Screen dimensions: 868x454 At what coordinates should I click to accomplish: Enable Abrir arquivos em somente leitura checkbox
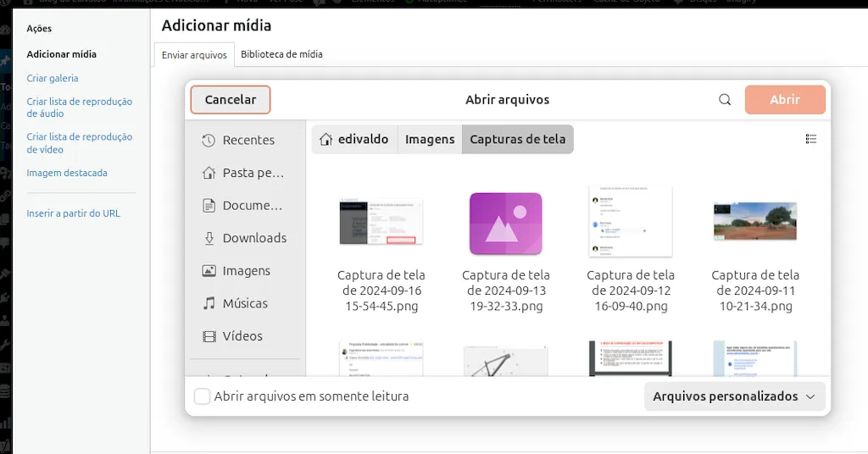[202, 396]
